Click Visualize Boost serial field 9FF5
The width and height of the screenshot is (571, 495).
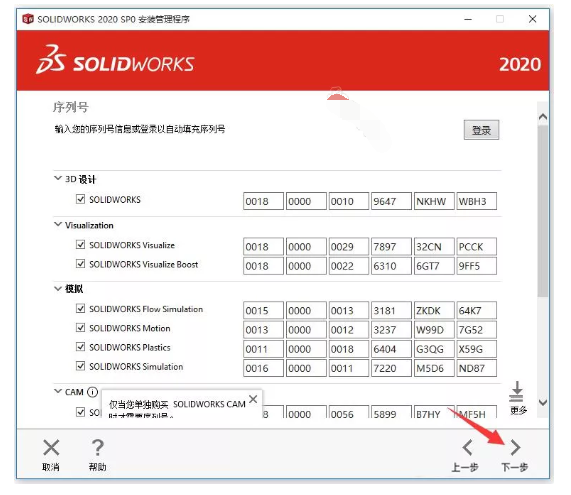[476, 266]
